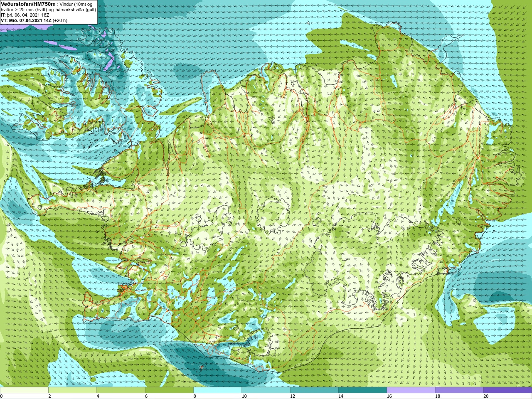532x399 pixels.
Task: Click the 'Veðurstofan/HM750m' title text
Action: click(x=28, y=3)
